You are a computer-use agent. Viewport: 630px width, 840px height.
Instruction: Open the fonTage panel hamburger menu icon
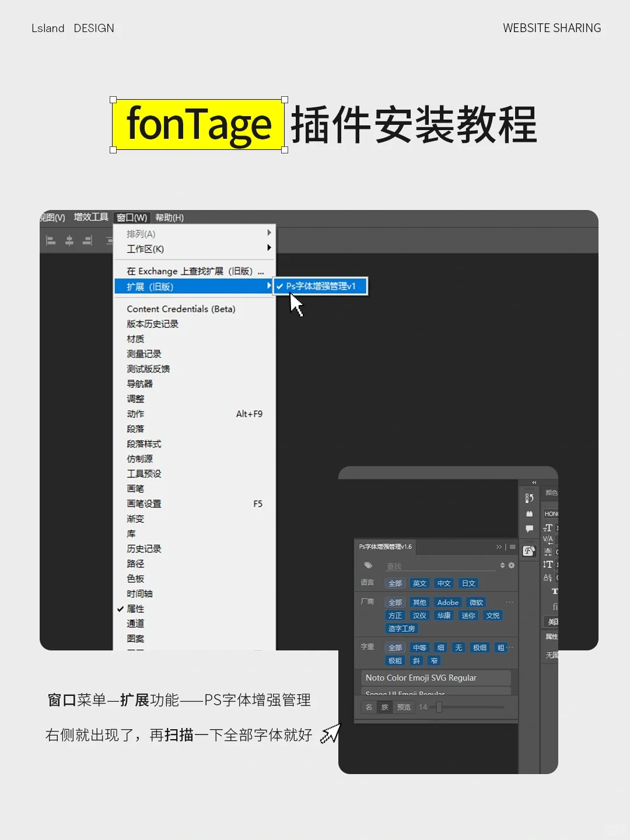click(513, 547)
